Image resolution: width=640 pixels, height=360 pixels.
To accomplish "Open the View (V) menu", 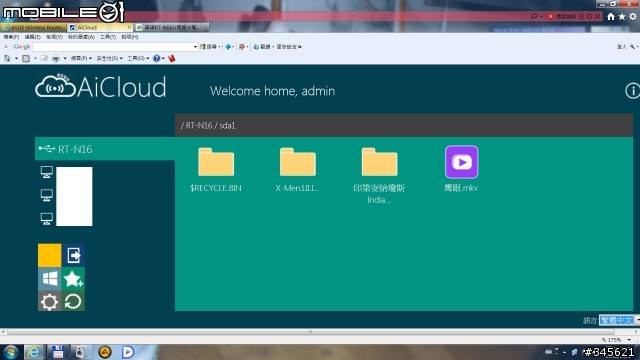I will 54,37.
